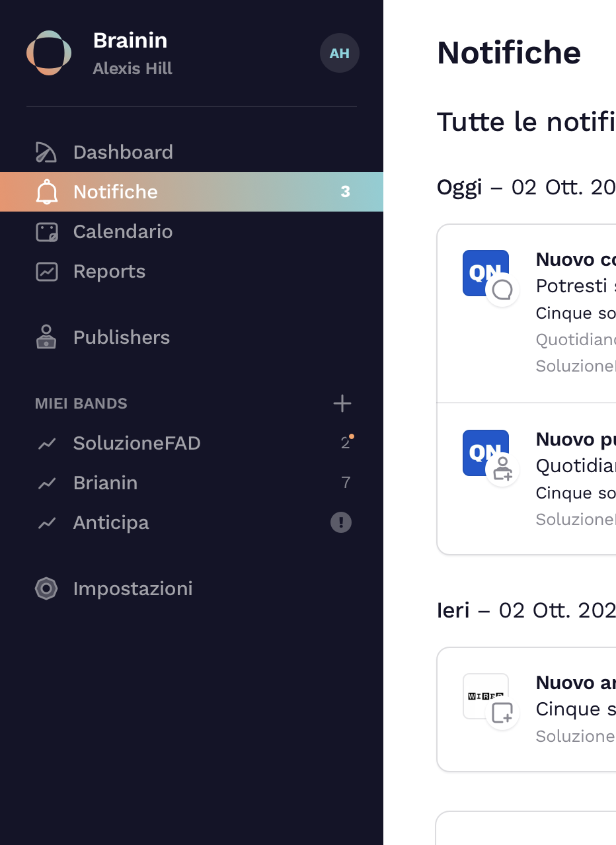Select the SoluzioneFAD band
This screenshot has height=845, width=616.
[137, 443]
